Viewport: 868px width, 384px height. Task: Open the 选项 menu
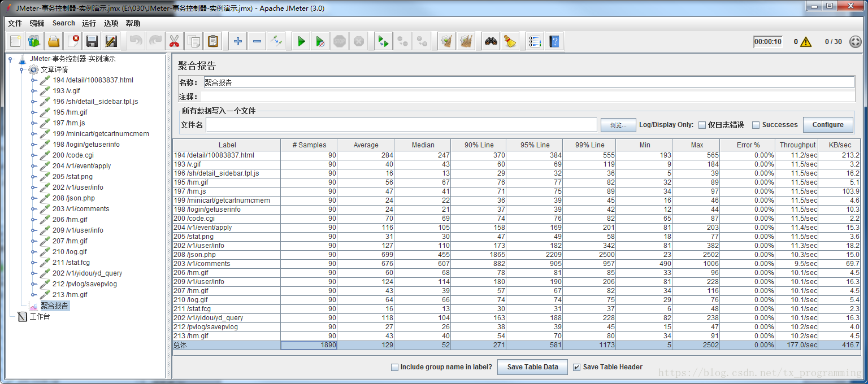tap(111, 23)
